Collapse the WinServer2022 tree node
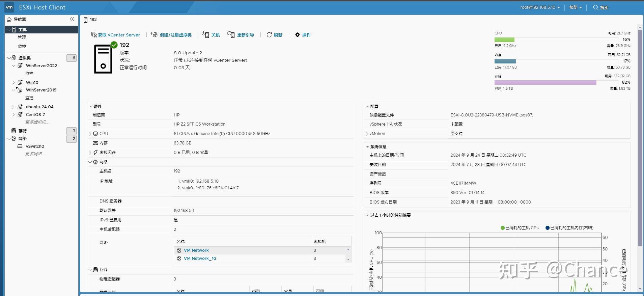Viewport: 644px width, 296px height. pos(13,65)
